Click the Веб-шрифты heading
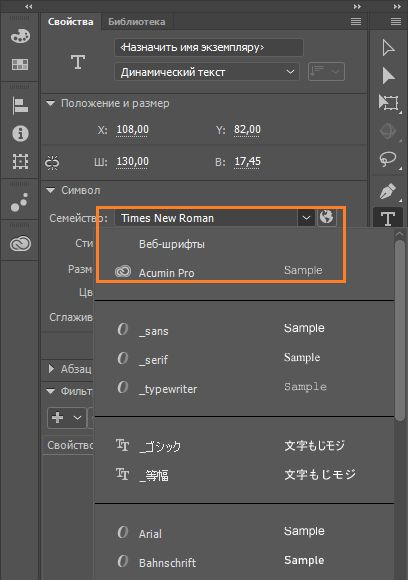The image size is (408, 580). coord(172,244)
